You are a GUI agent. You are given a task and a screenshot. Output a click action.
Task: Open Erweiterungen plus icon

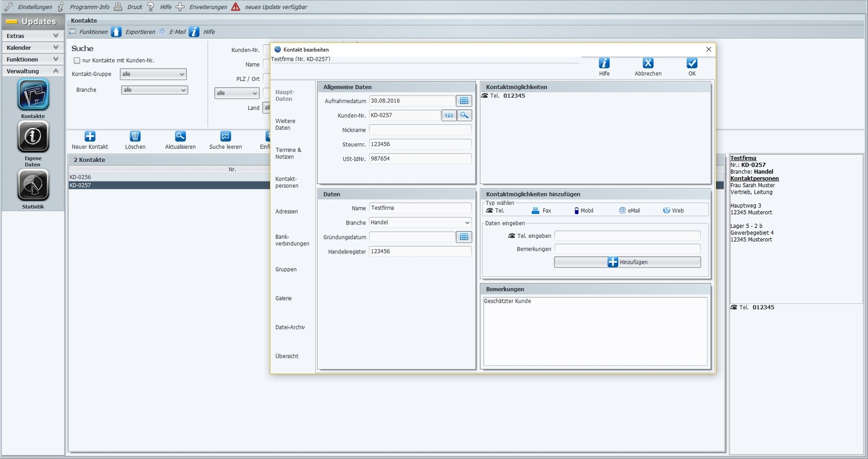[180, 7]
